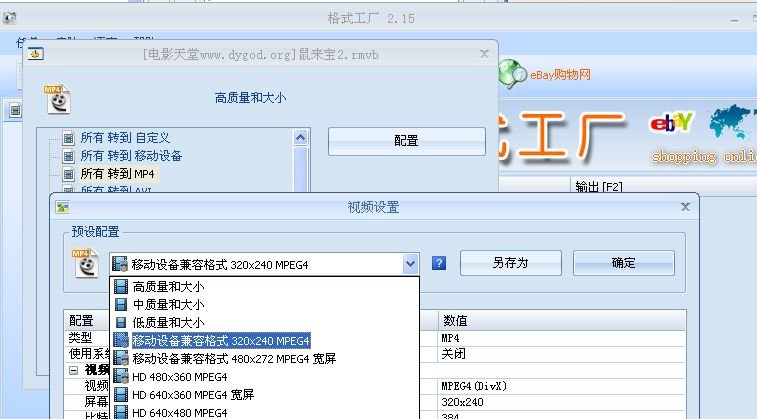Click the world map graphic in banner
Viewport: 757px width, 419px height.
tap(732, 121)
